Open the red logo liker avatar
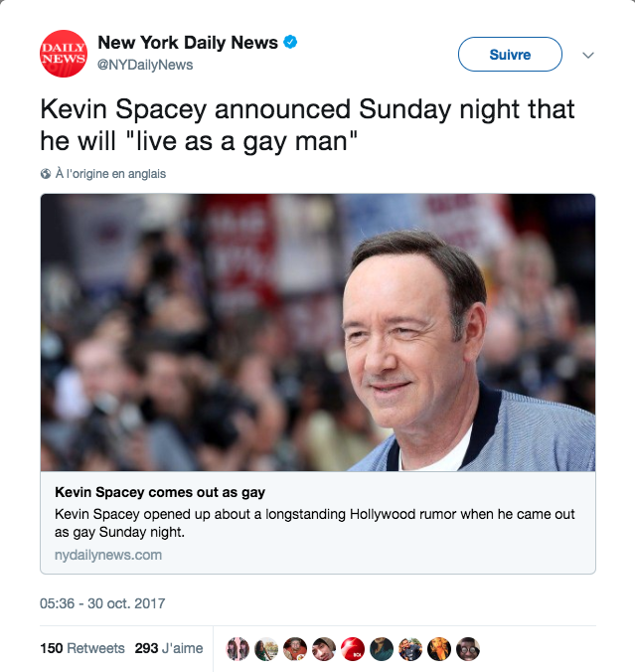Screen dimensions: 635x672 coord(352,649)
